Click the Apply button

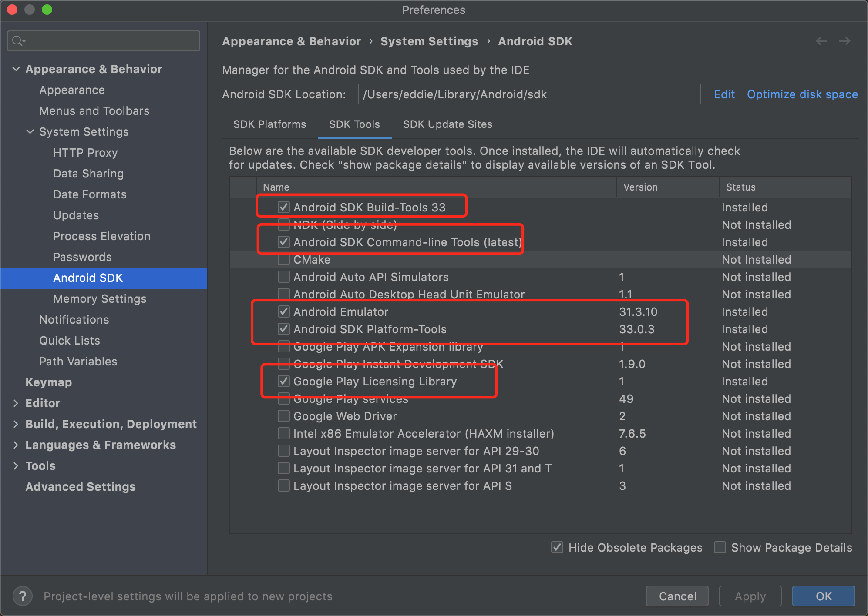(x=750, y=596)
